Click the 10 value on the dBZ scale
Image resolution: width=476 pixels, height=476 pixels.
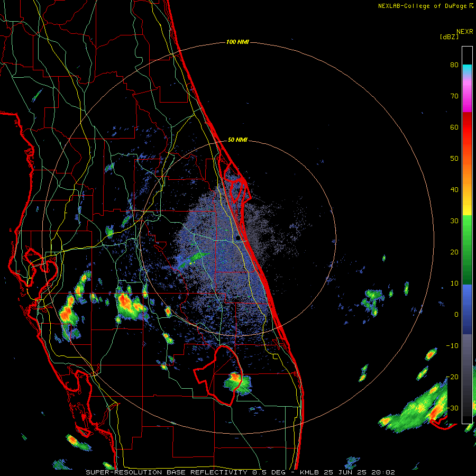point(454,283)
